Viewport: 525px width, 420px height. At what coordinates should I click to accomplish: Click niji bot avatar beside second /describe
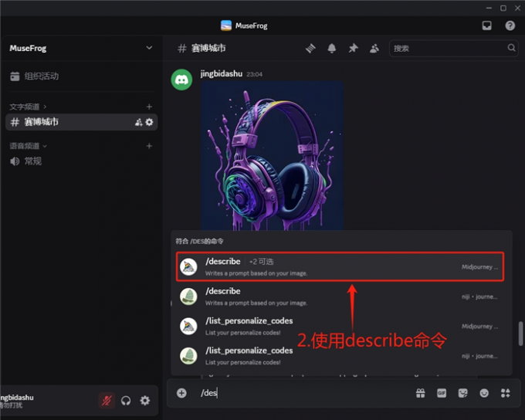tap(188, 296)
